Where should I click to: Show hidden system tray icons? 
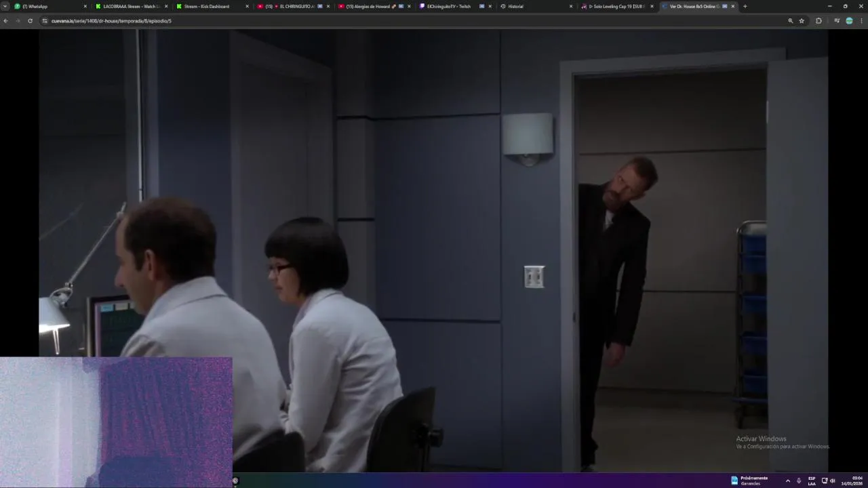[787, 481]
